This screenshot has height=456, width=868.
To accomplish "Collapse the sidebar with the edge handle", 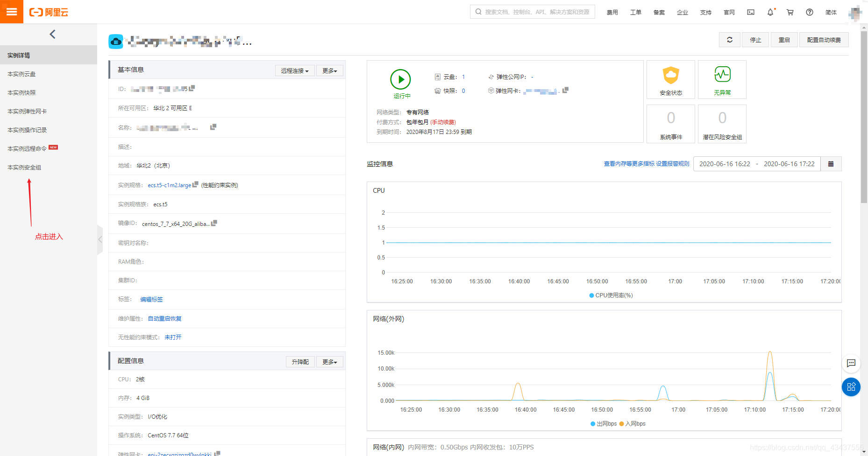I will (x=100, y=239).
